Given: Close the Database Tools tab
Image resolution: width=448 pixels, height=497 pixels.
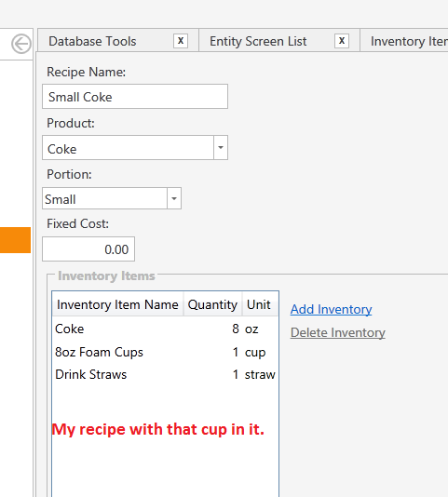Looking at the screenshot, I should [x=181, y=41].
